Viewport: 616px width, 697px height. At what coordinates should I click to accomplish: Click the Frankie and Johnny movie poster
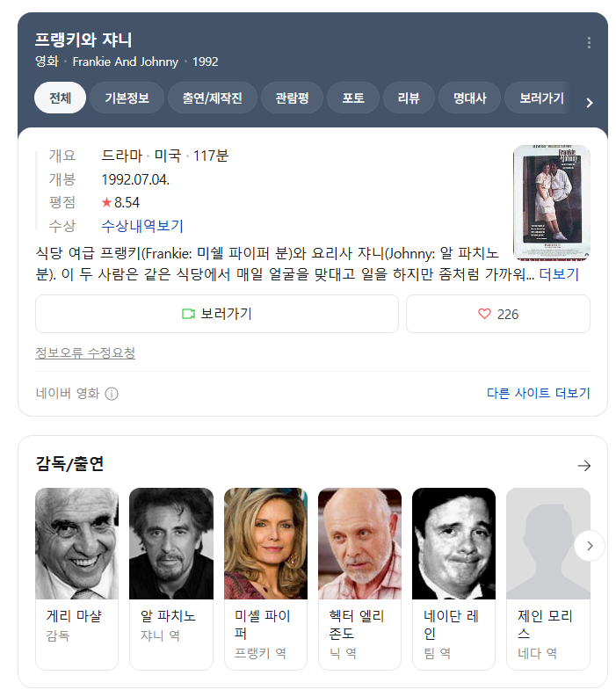point(551,202)
